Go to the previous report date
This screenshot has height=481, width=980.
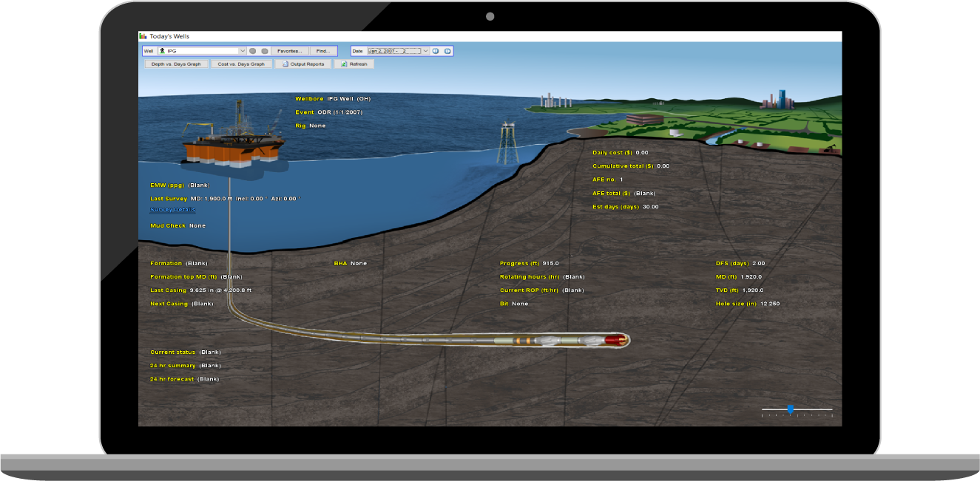click(x=436, y=51)
